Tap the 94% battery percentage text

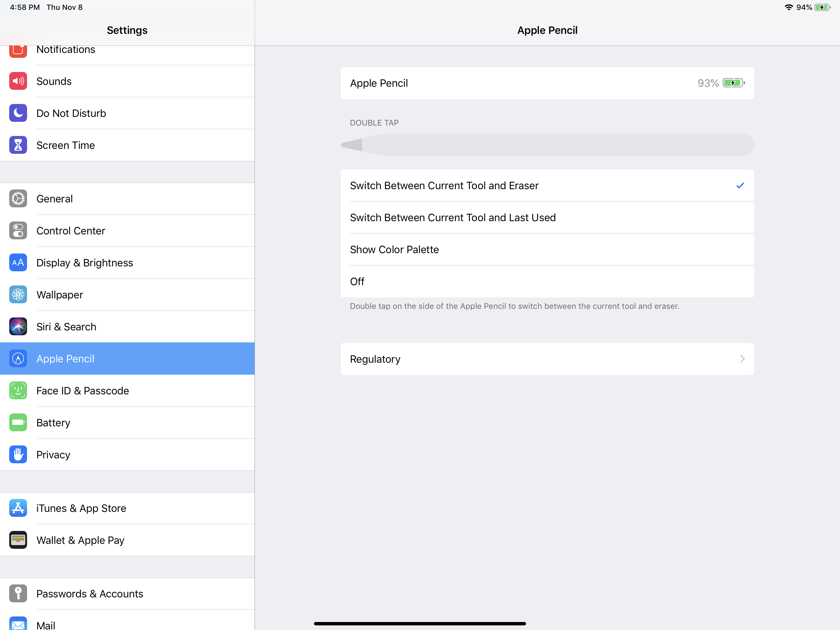804,7
